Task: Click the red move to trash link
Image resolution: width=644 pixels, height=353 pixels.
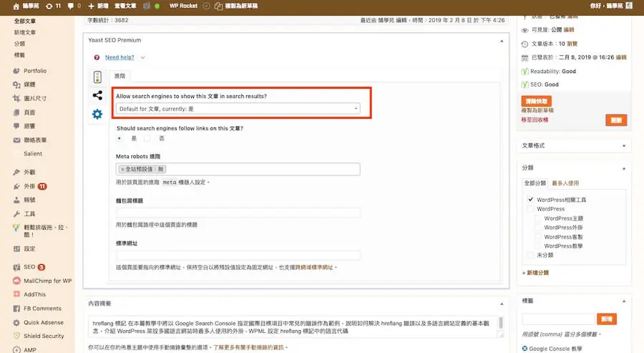Action: point(535,120)
